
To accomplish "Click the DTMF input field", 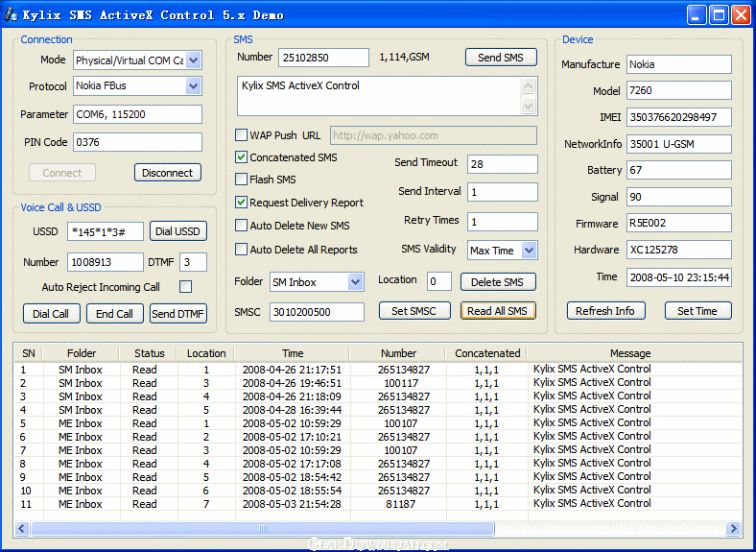I will pyautogui.click(x=194, y=262).
